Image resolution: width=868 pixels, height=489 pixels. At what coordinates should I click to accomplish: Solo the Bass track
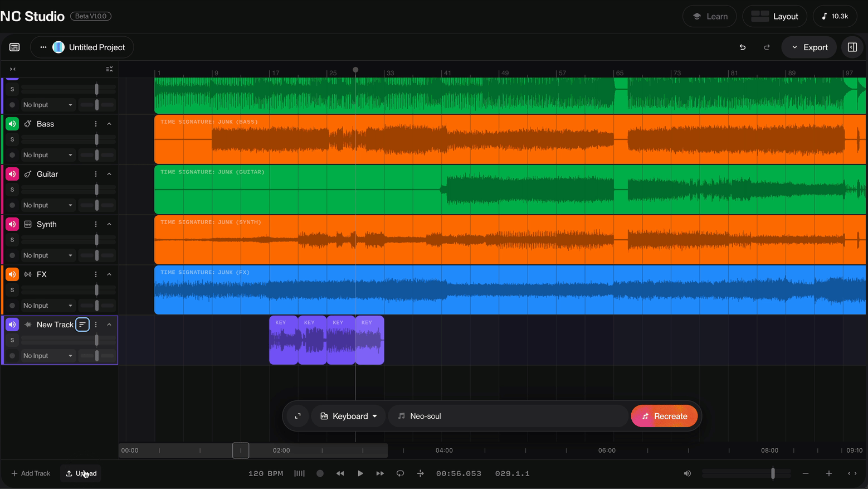[x=12, y=139]
